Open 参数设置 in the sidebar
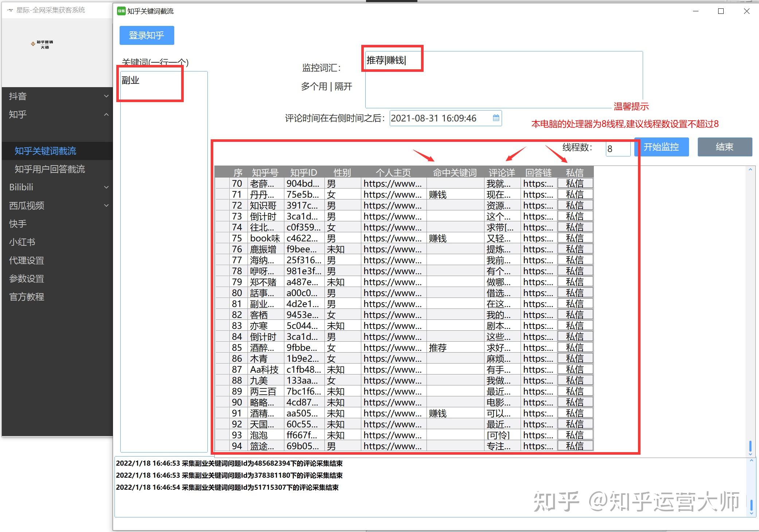Viewport: 759px width, 532px height. click(x=58, y=279)
